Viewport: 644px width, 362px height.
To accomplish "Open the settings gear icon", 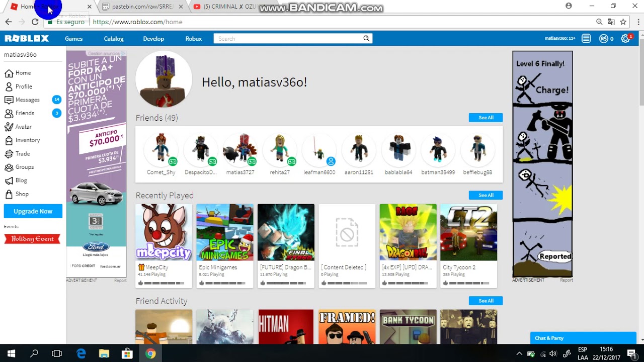I will (625, 39).
